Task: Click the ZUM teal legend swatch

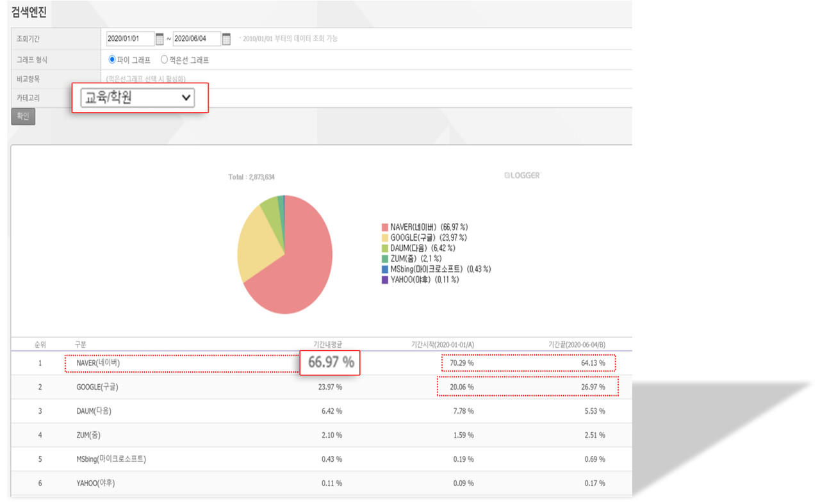Action: 384,259
